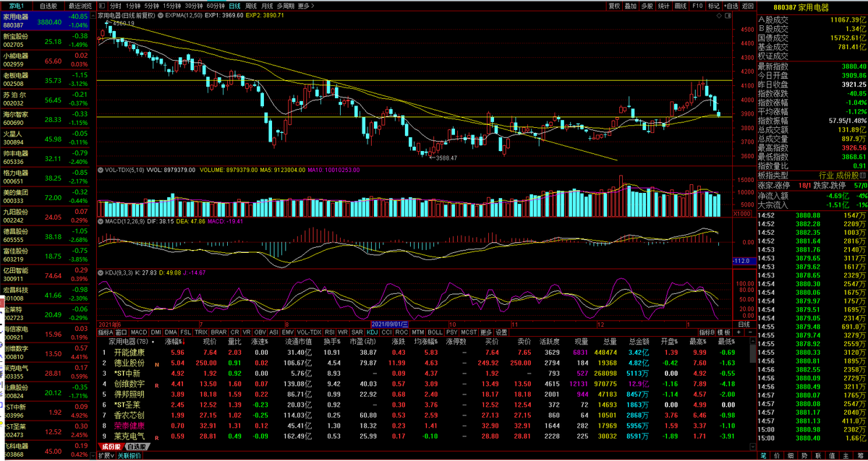Viewport: 868px width, 461px height.
Task: Switch to 分时 intraday chart tab
Action: [116, 5]
